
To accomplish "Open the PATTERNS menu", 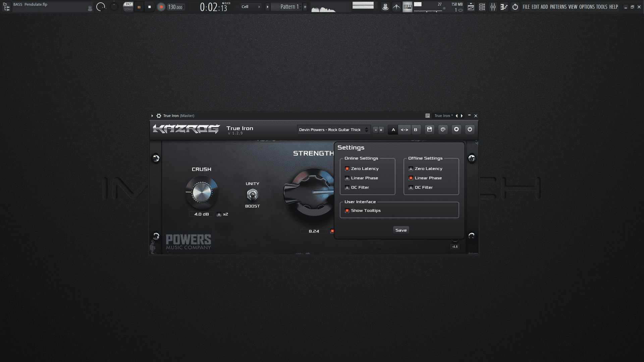I will coord(558,7).
